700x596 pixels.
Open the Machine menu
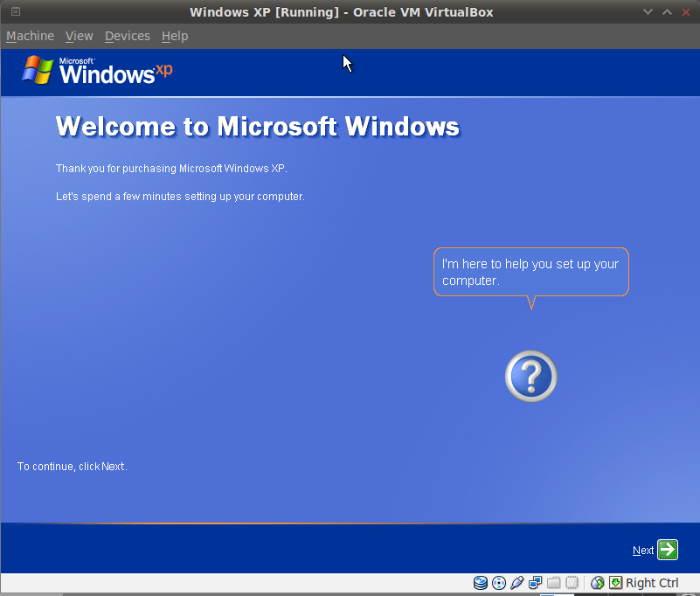(x=30, y=36)
